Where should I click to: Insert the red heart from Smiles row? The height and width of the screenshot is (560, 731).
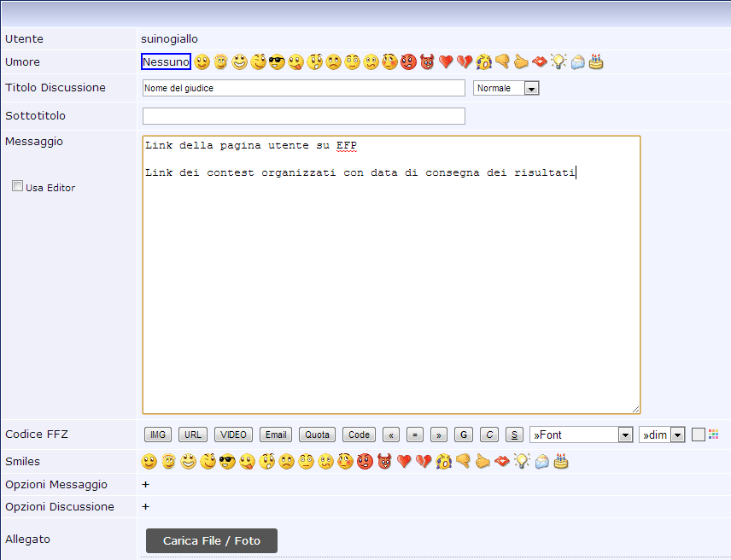[404, 461]
